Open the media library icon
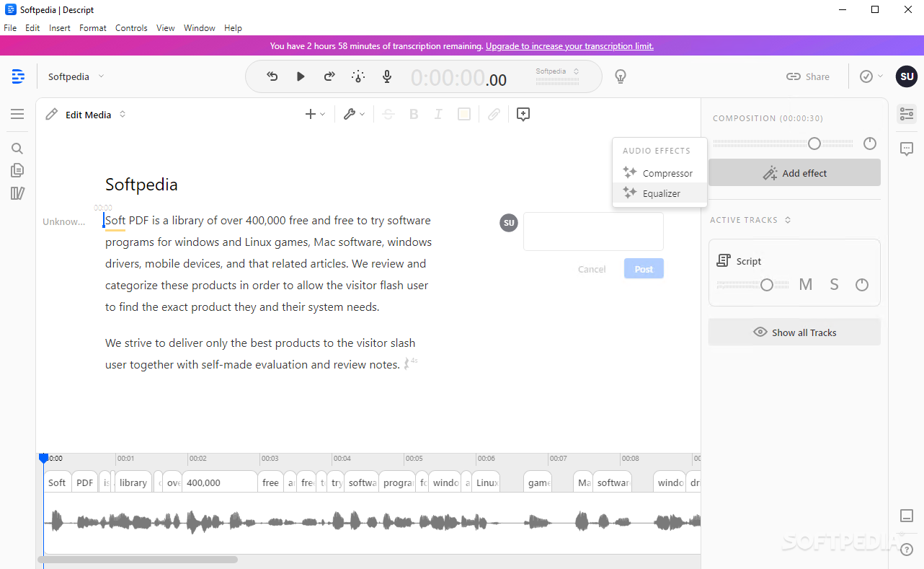The height and width of the screenshot is (569, 924). coord(17,193)
